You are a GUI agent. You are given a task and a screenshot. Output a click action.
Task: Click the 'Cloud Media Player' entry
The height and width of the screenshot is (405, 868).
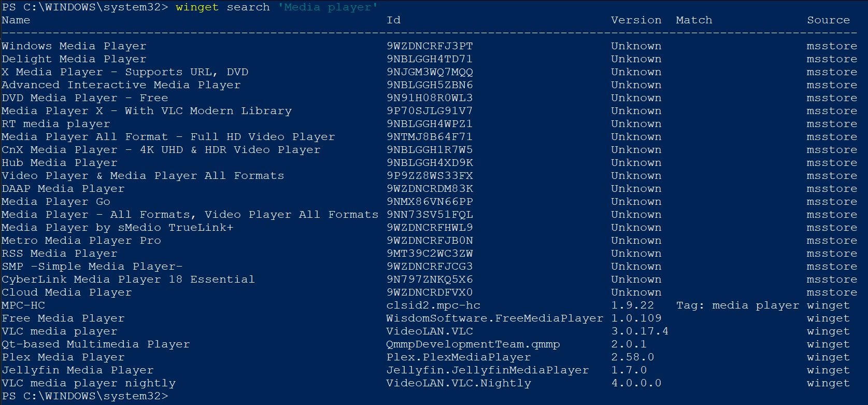[x=67, y=292]
